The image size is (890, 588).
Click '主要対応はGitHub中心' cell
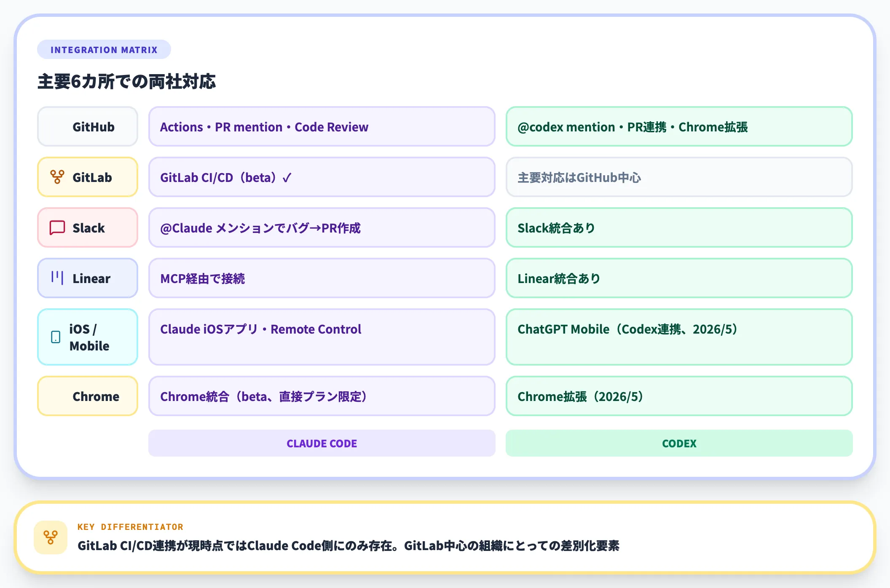click(679, 177)
